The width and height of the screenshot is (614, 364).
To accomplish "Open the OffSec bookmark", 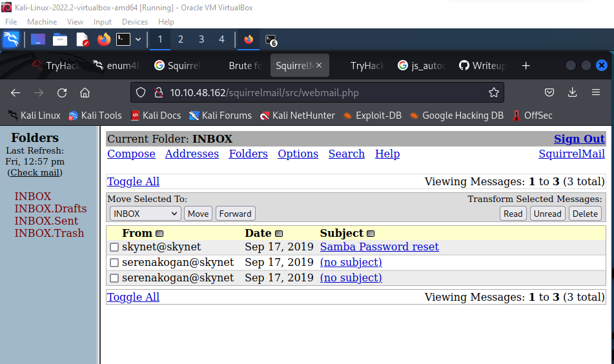I will [533, 116].
